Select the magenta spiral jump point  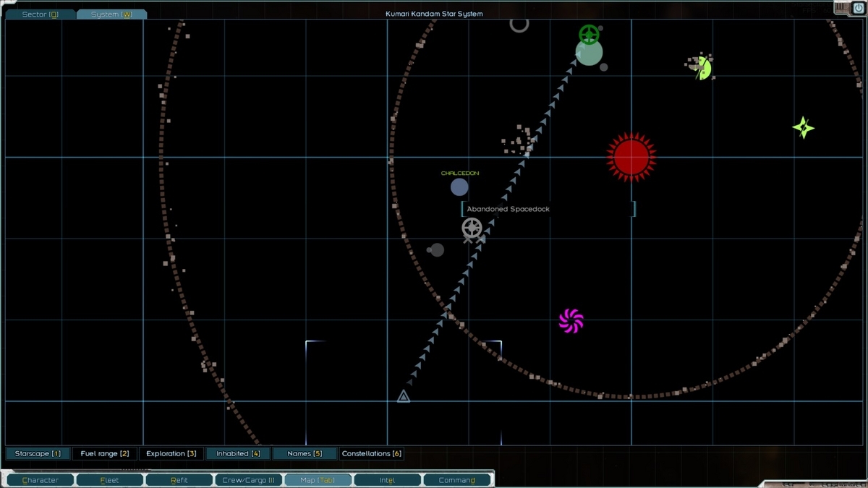point(571,320)
